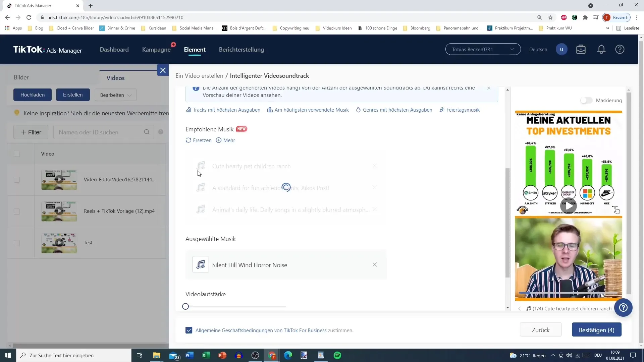Screen dimensions: 644x362
Task: Click Ein Video erstellen breadcrumb
Action: tap(199, 76)
